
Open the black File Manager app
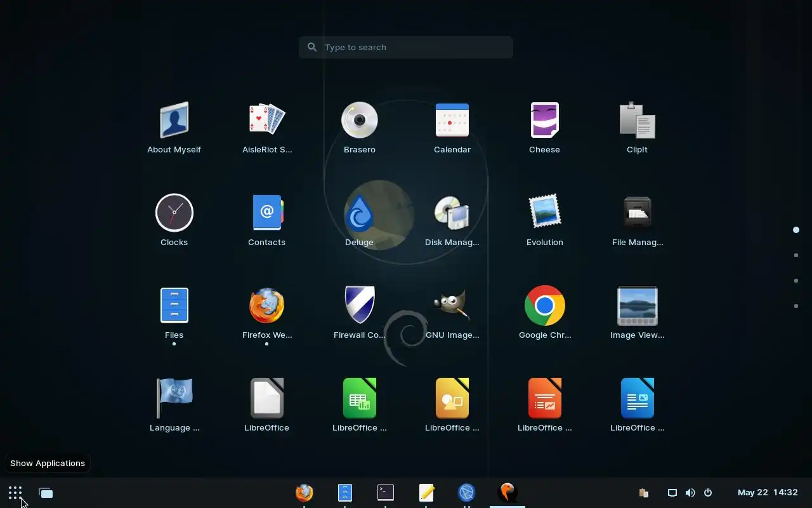pos(637,213)
